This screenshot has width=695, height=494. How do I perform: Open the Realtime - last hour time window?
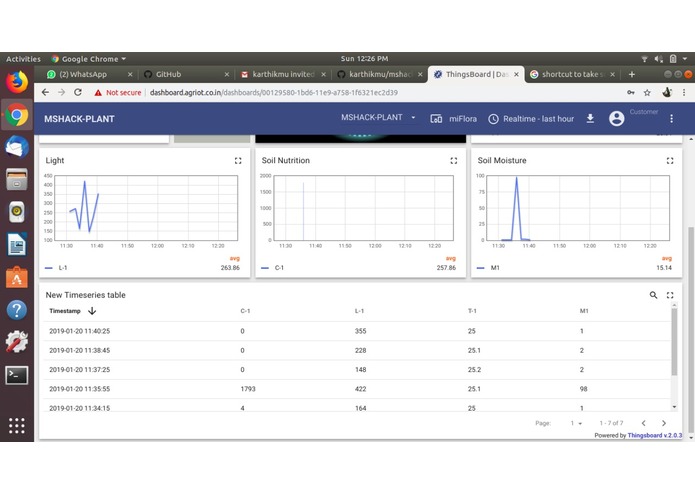(x=531, y=119)
